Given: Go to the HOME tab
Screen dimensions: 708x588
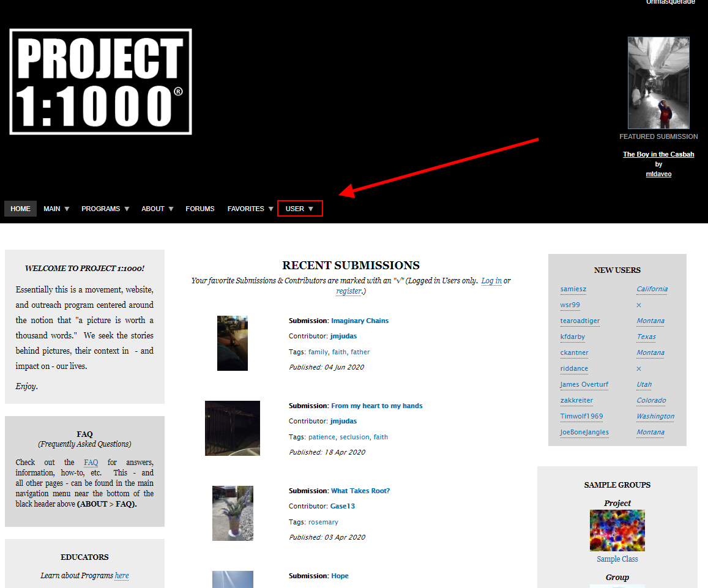Looking at the screenshot, I should pos(20,209).
